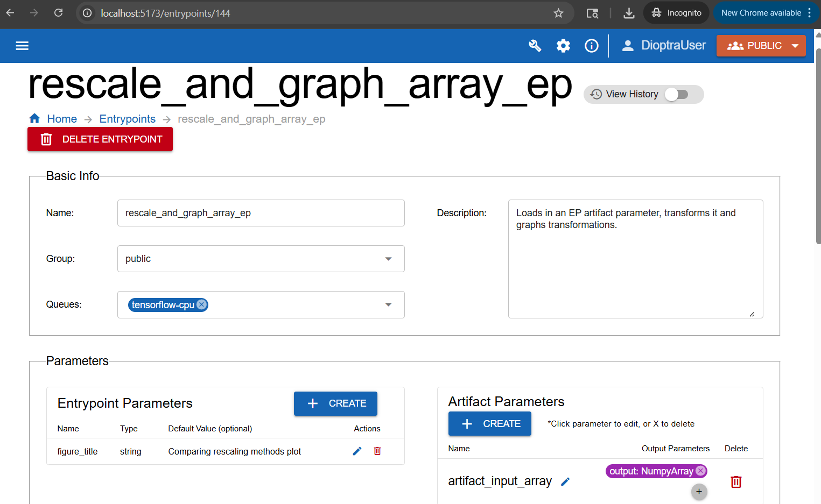
Task: Open the navigation hamburger menu
Action: [x=22, y=46]
